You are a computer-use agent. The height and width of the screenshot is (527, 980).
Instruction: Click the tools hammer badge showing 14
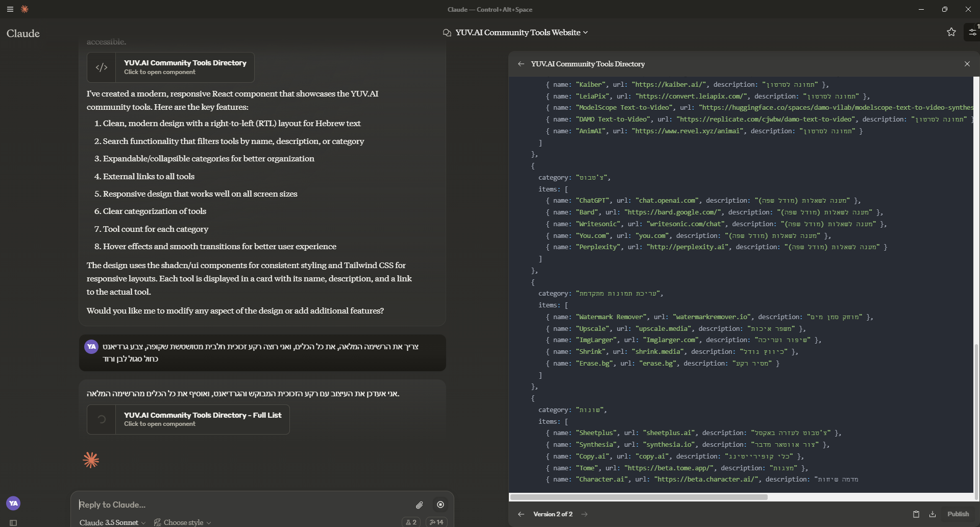point(436,522)
